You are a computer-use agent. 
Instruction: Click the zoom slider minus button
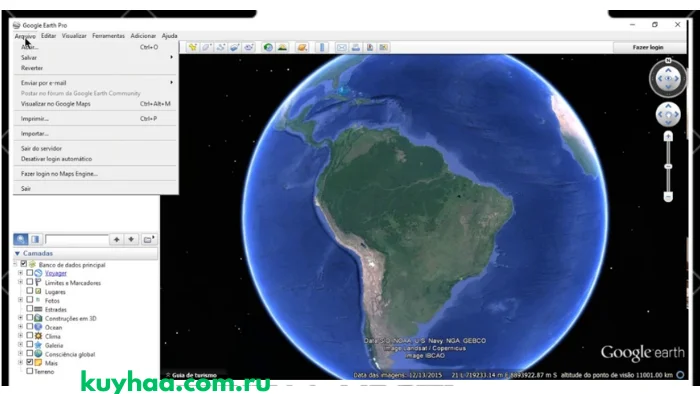point(668,197)
